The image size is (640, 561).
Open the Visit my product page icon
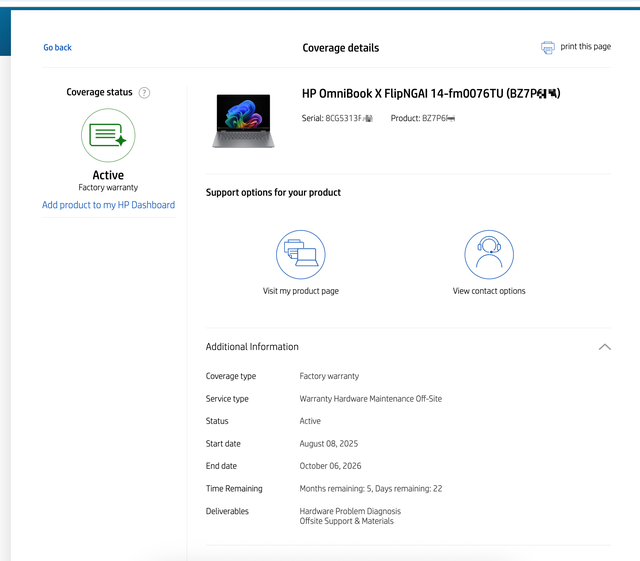tap(300, 254)
